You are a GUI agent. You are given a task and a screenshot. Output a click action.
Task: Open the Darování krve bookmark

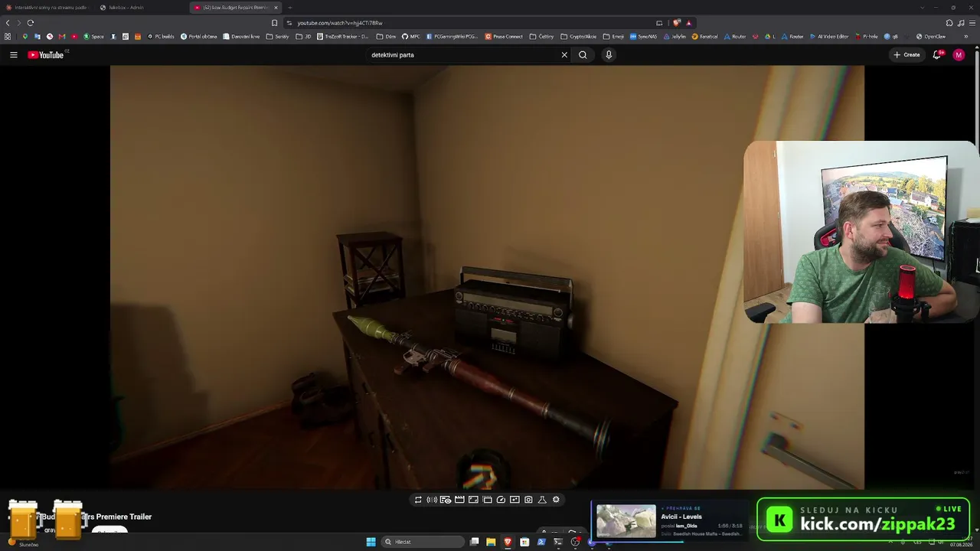coord(242,37)
